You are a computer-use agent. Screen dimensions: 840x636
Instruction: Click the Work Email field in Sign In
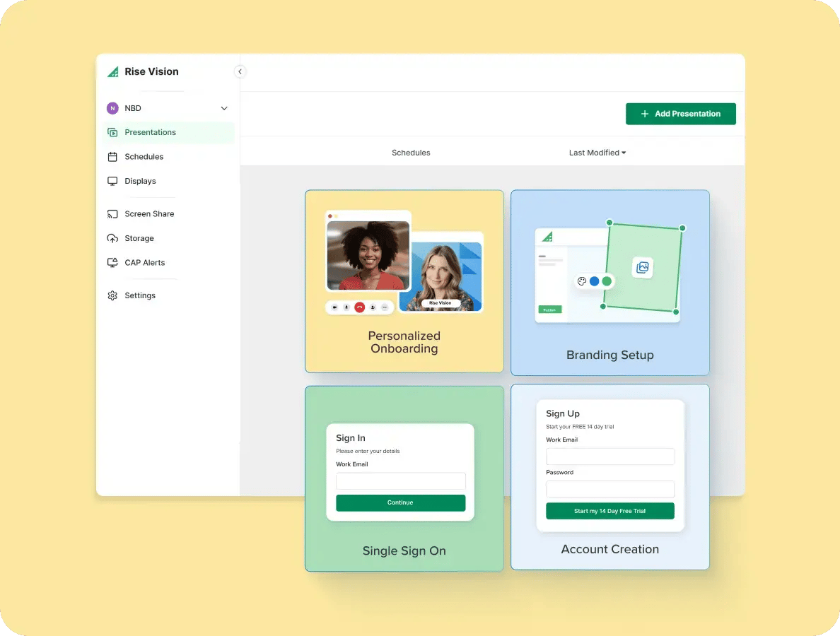(400, 481)
